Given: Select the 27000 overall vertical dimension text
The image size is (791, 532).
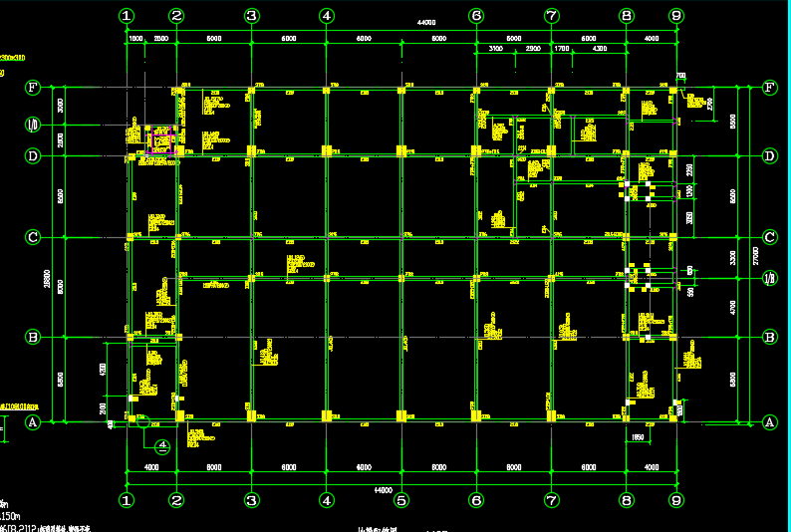Looking at the screenshot, I should pos(756,255).
